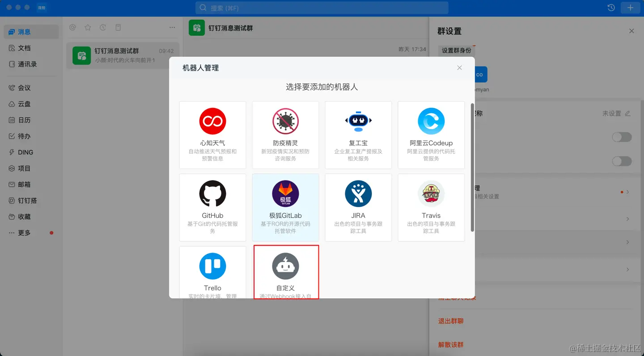644x356 pixels.
Task: Edit the 未设置 nickname pencil icon
Action: pyautogui.click(x=627, y=113)
